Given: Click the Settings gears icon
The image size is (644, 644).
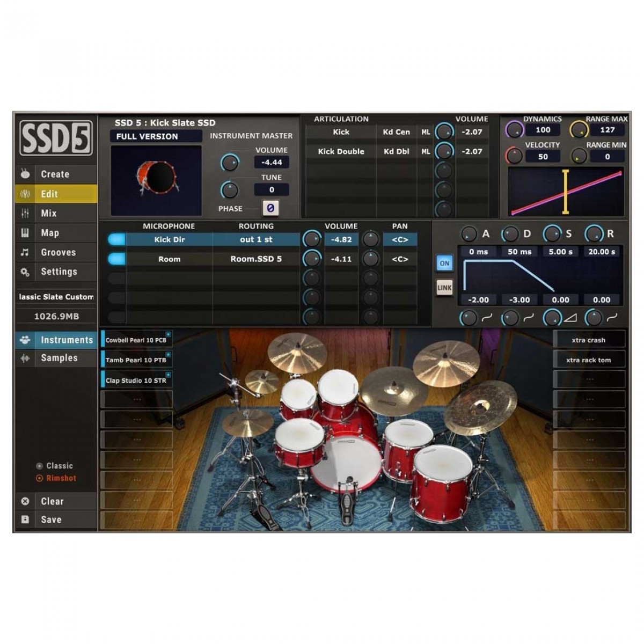Looking at the screenshot, I should pos(25,272).
